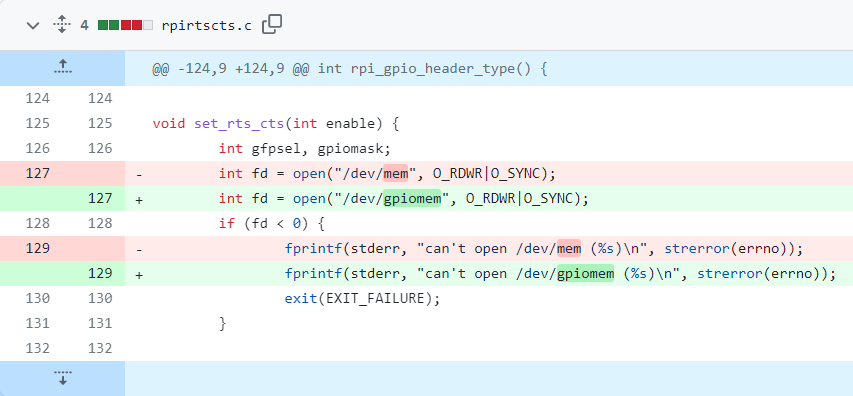Select new line number 126
This screenshot has height=396, width=853.
100,148
